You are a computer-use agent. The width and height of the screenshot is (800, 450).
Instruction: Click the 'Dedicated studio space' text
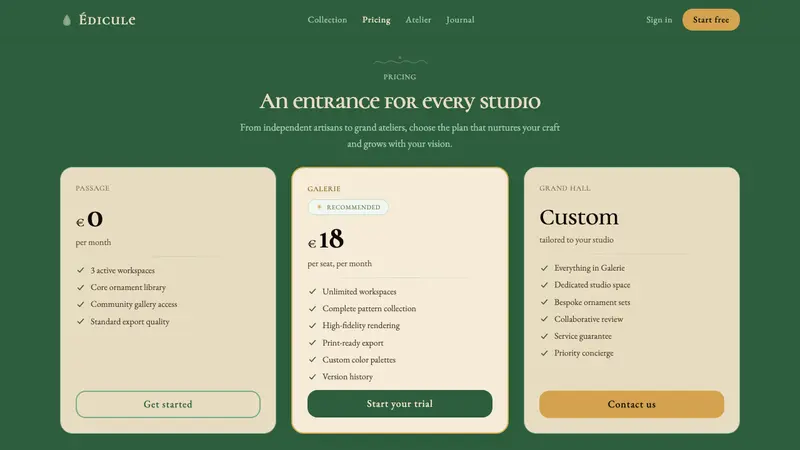(x=592, y=285)
